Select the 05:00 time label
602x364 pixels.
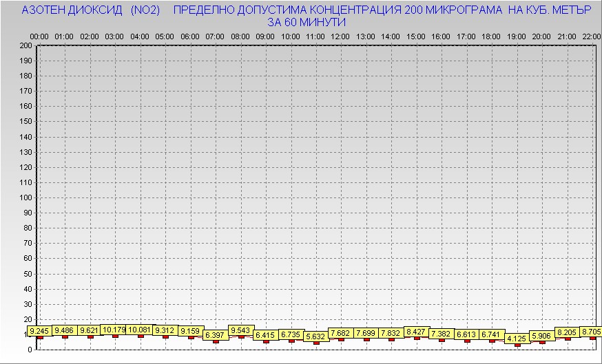[x=165, y=37]
